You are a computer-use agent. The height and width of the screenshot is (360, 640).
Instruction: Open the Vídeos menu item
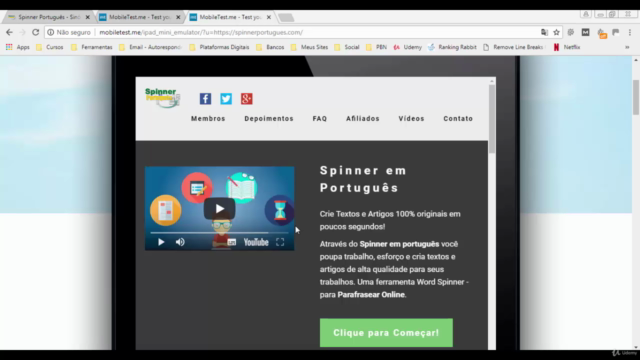point(411,119)
